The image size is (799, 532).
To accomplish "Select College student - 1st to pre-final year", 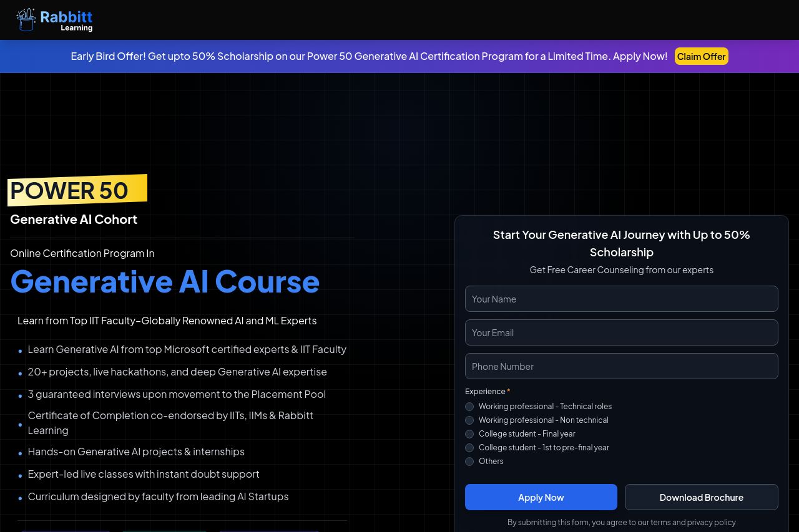I will coord(469,448).
